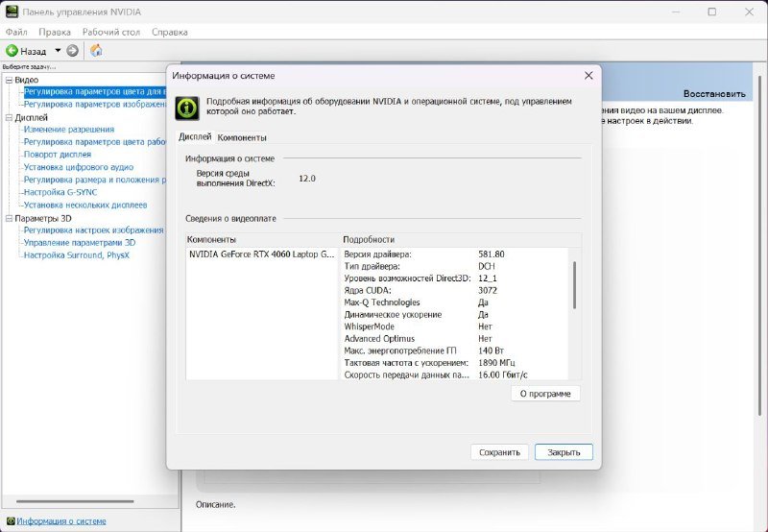Open the Back button history dropdown arrow
The width and height of the screenshot is (768, 532).
click(x=58, y=51)
